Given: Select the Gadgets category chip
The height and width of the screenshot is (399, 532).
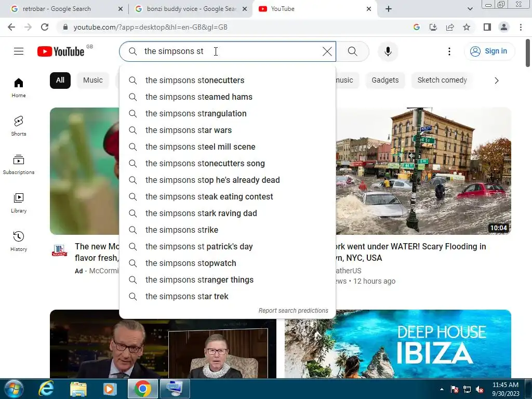Looking at the screenshot, I should coord(385,81).
